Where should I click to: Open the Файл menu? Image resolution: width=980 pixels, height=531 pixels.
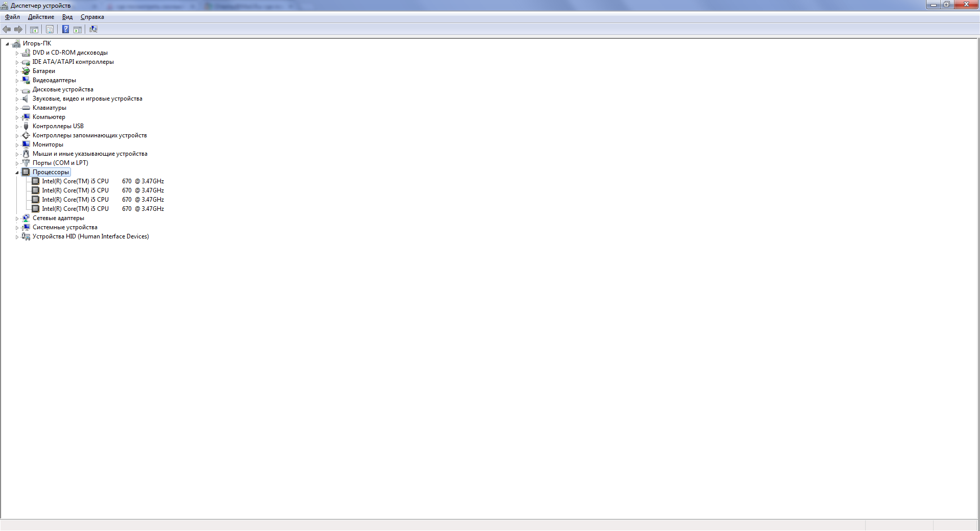pos(12,17)
